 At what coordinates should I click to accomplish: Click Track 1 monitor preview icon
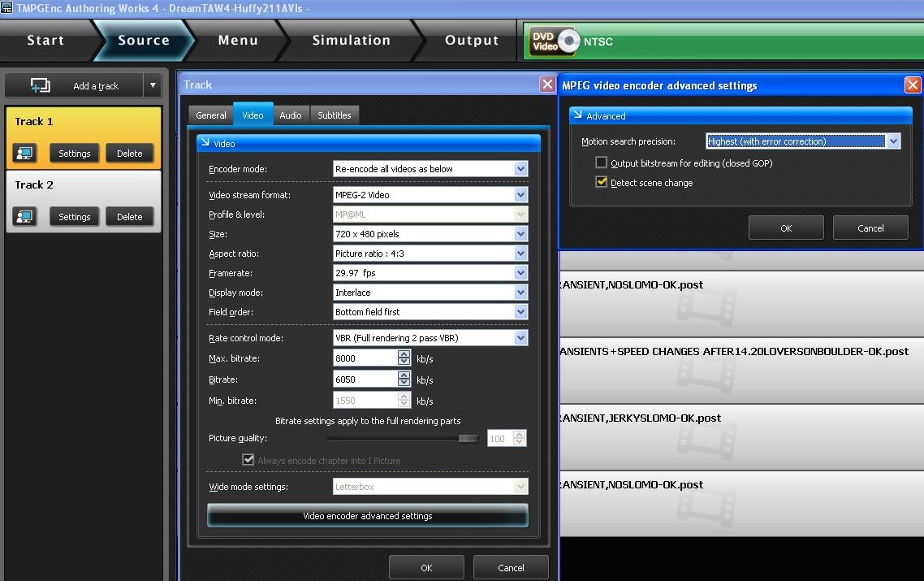point(24,154)
